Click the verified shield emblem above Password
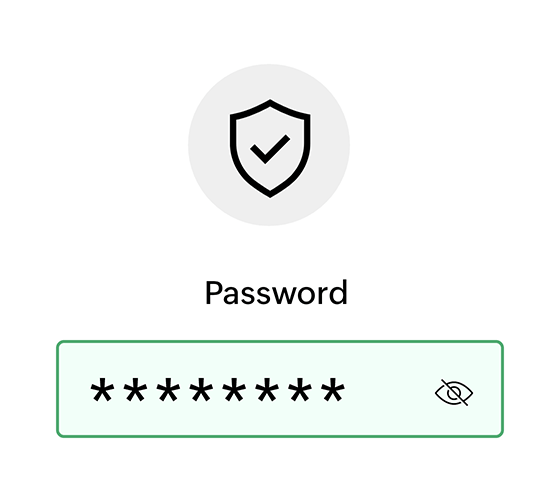 tap(270, 148)
